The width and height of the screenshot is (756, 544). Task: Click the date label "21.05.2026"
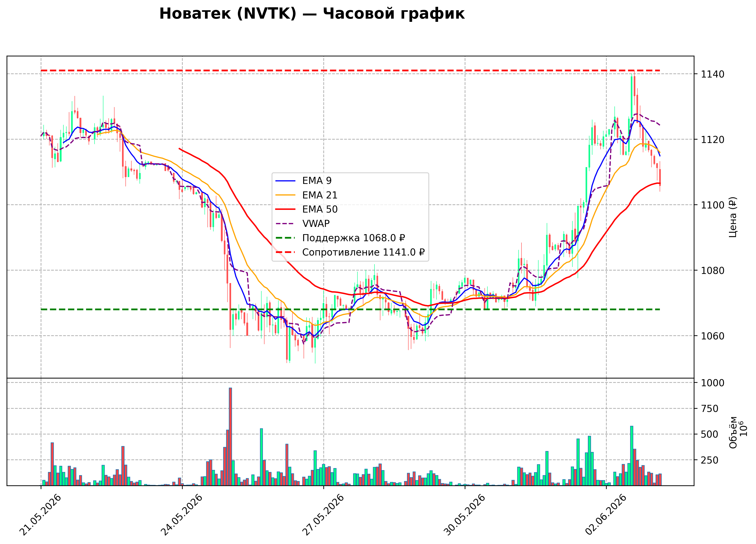pos(40,515)
